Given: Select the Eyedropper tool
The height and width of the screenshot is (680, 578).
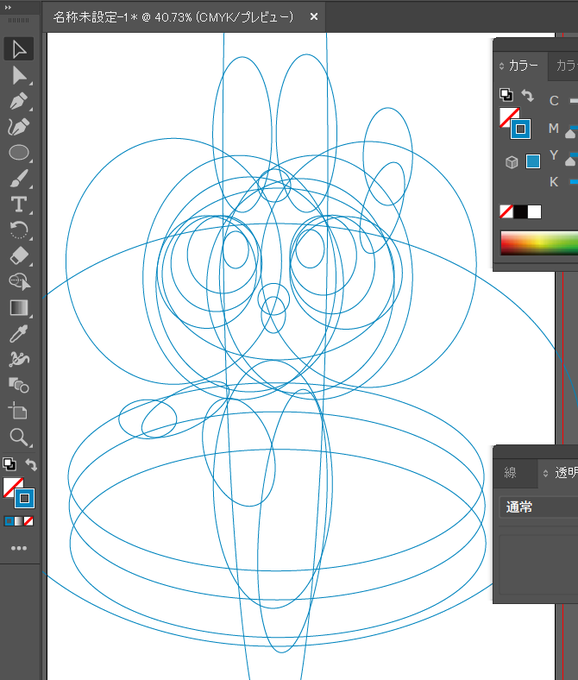Looking at the screenshot, I should 19,333.
